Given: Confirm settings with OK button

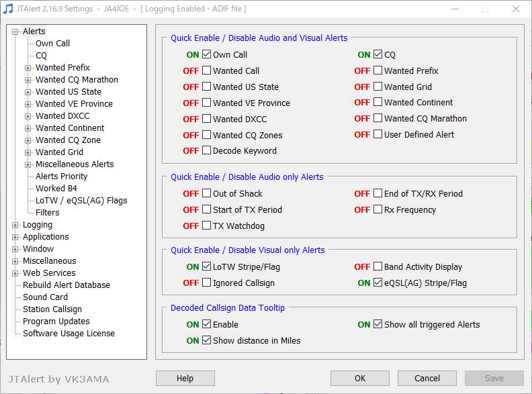Looking at the screenshot, I should [x=360, y=378].
